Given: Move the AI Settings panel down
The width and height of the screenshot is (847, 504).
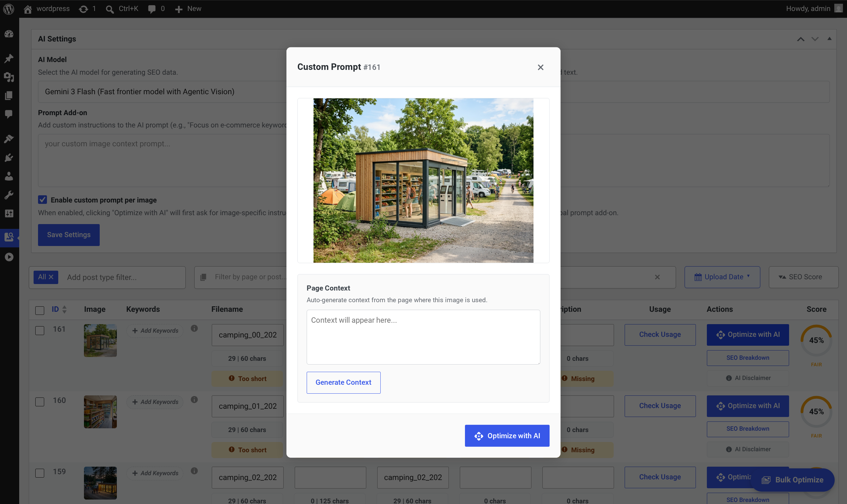Looking at the screenshot, I should 815,39.
